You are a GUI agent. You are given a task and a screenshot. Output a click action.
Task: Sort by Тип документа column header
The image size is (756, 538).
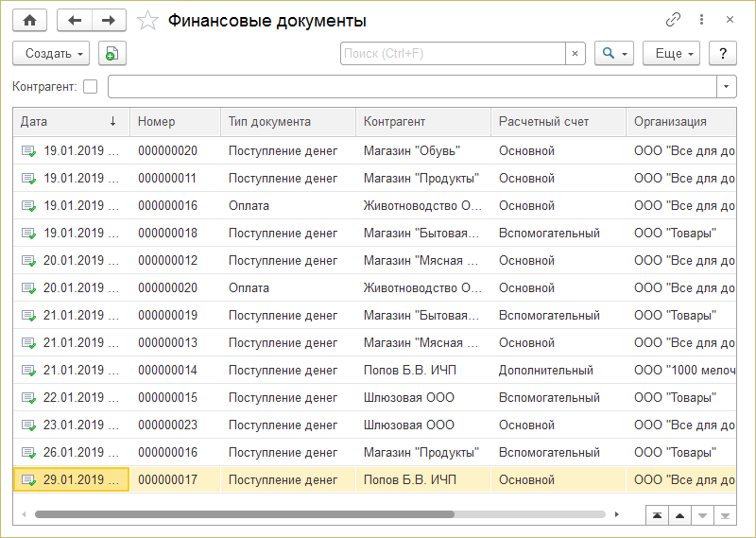(x=288, y=122)
